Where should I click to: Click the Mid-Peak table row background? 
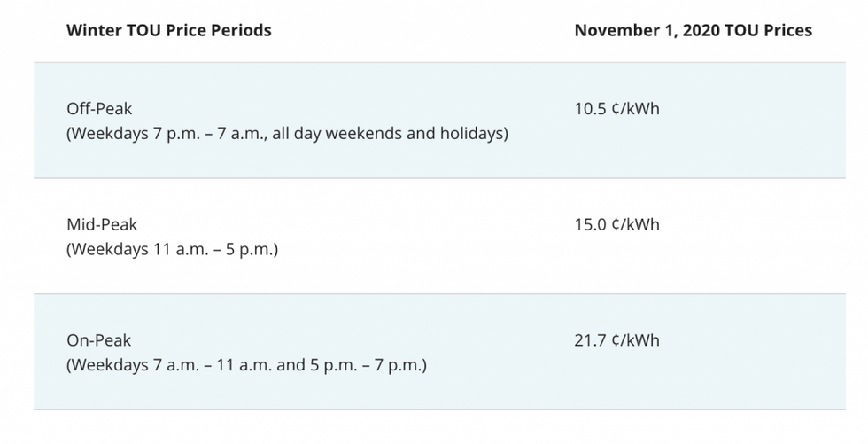(439, 237)
